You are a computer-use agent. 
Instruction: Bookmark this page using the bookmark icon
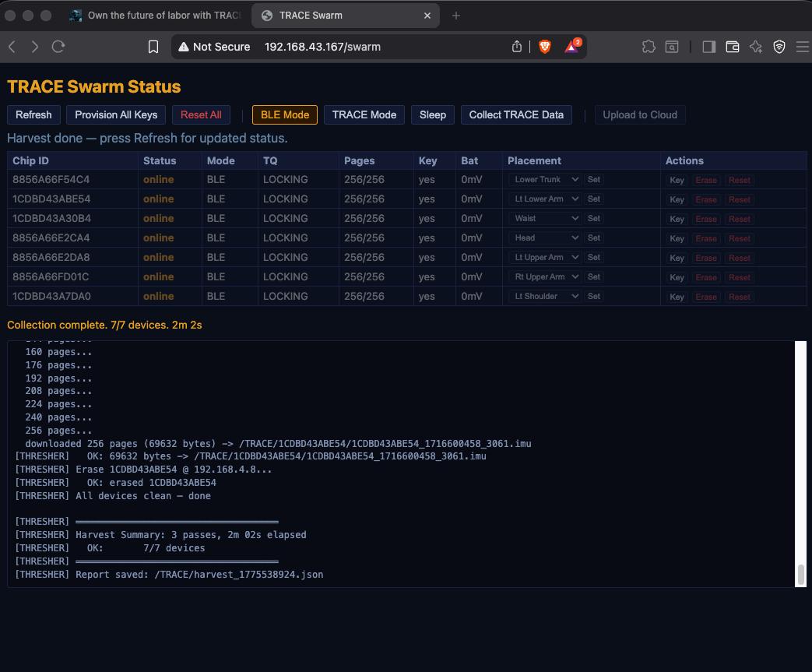click(153, 47)
